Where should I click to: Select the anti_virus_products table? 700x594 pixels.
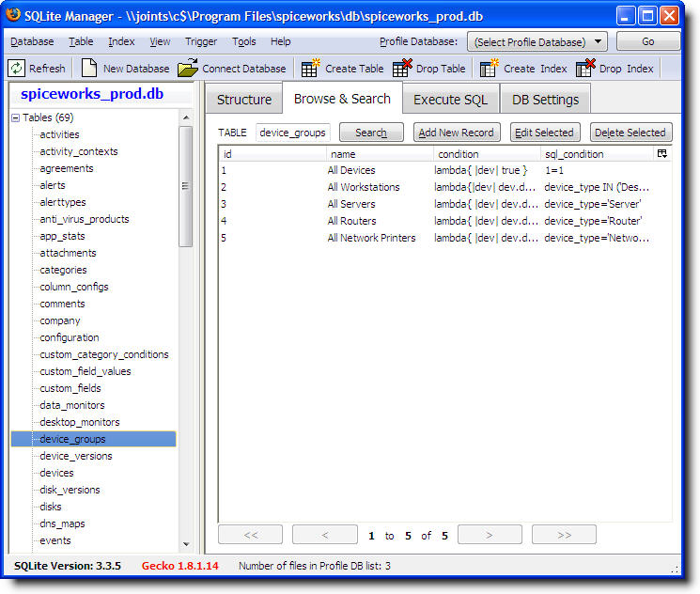(x=85, y=219)
